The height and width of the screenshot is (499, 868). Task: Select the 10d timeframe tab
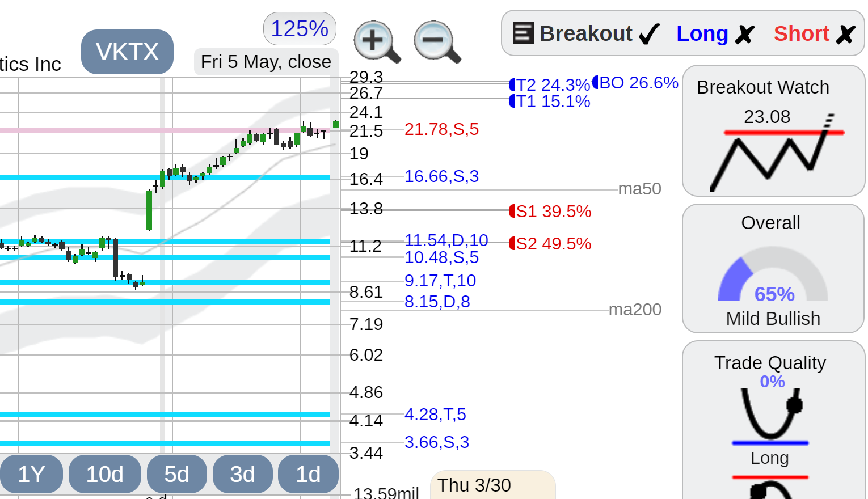(x=105, y=474)
